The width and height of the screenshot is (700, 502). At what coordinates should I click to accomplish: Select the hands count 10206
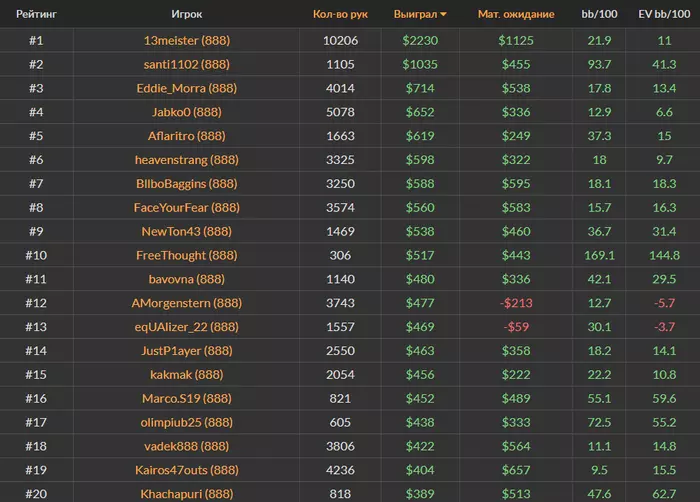(340, 41)
